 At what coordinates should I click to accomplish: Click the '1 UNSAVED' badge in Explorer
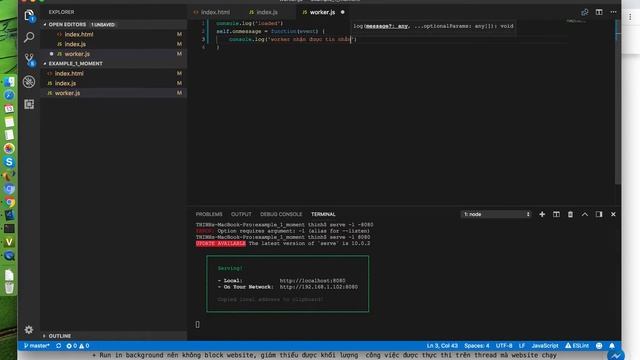point(103,24)
